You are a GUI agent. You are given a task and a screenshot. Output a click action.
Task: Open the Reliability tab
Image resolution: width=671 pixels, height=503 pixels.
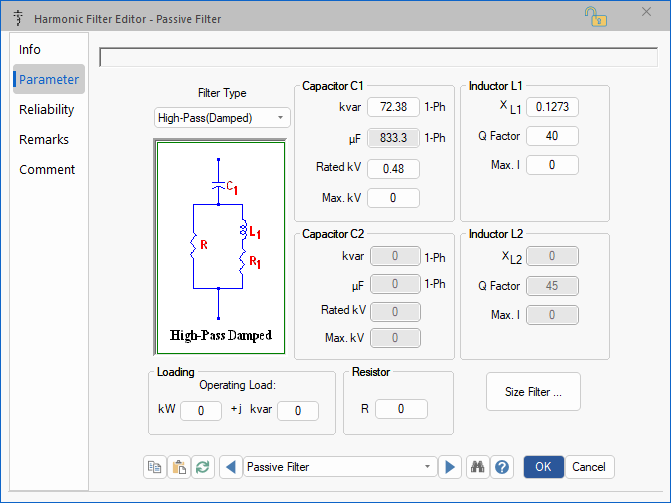46,110
